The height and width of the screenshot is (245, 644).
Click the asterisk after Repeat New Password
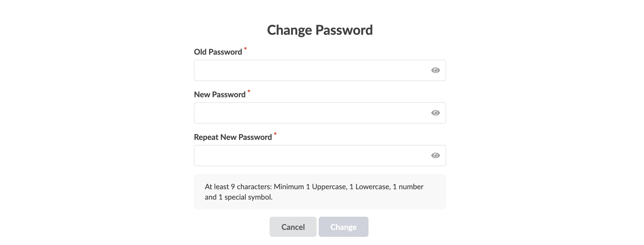275,134
